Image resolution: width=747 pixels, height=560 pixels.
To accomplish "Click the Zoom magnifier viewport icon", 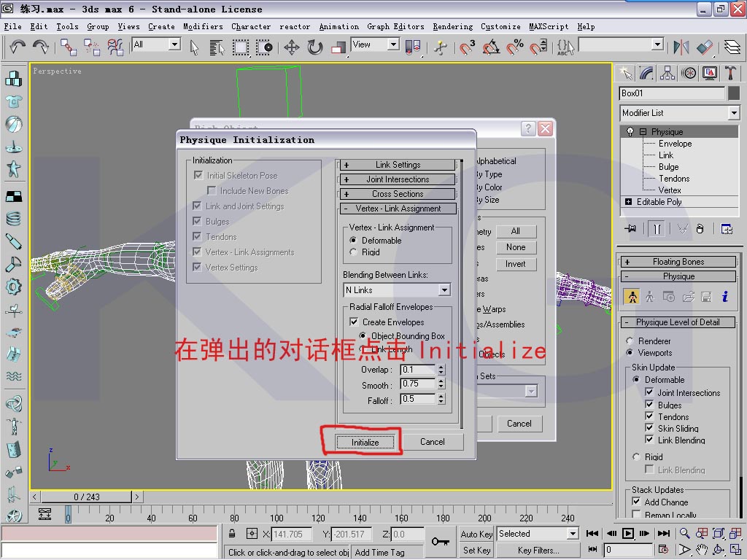I will pos(684,533).
